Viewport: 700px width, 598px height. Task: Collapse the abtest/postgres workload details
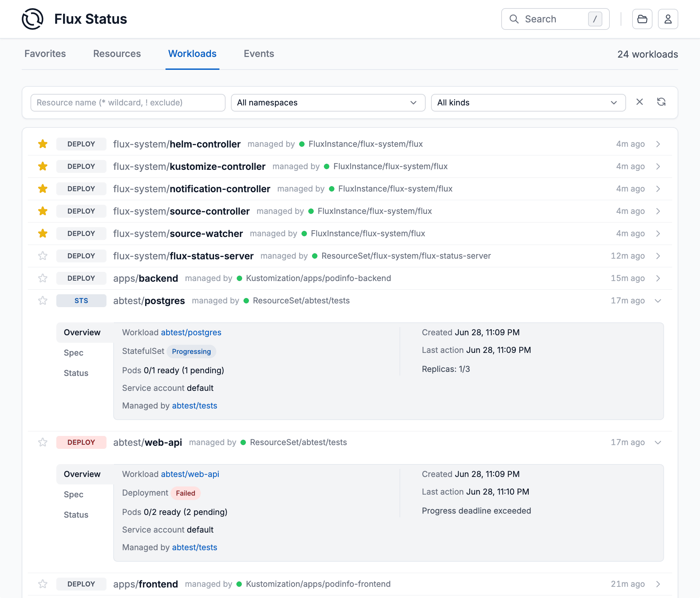(x=658, y=301)
